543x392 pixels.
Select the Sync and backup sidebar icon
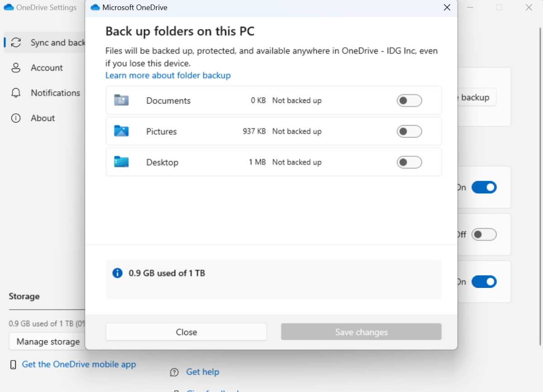(x=16, y=42)
